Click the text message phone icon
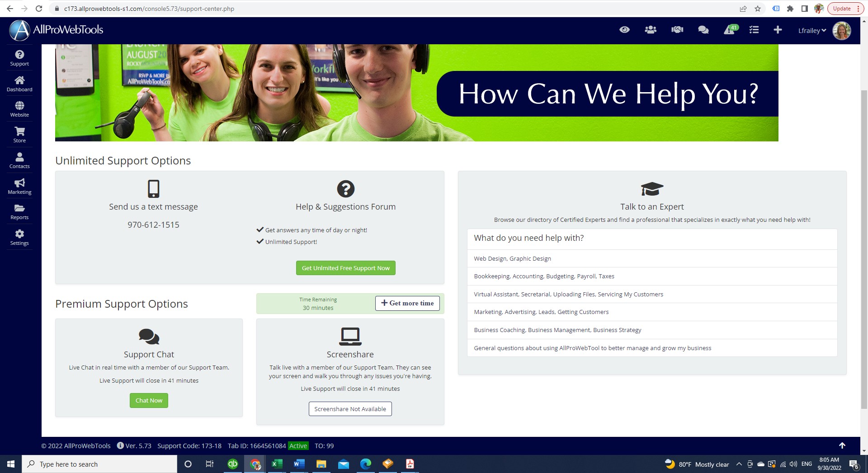 [154, 189]
